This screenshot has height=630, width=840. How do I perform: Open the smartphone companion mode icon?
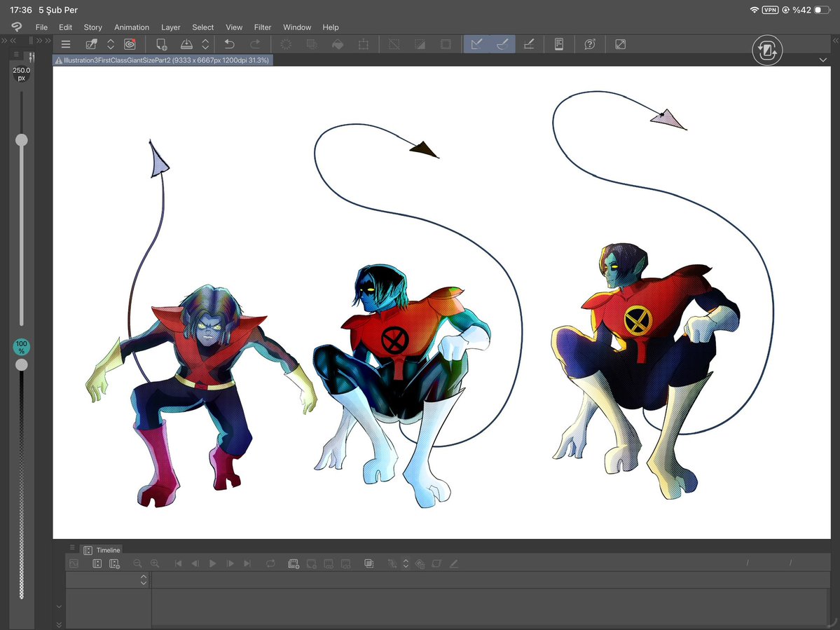pyautogui.click(x=559, y=44)
